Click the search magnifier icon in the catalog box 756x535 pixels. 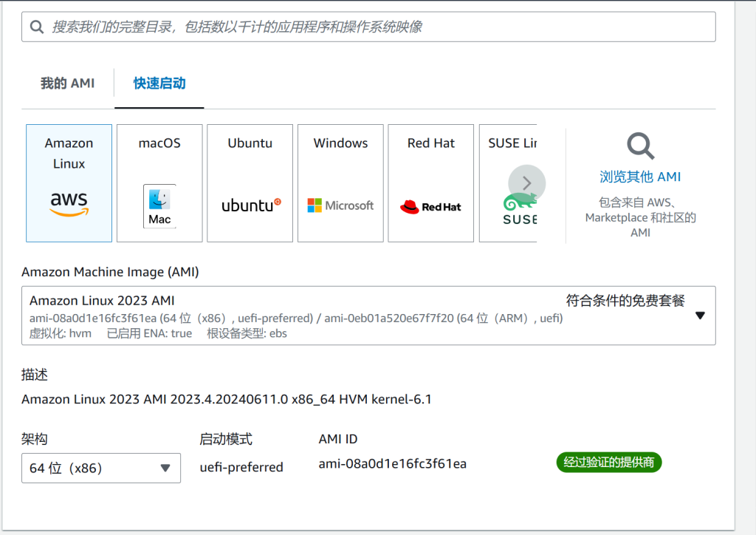tap(37, 27)
